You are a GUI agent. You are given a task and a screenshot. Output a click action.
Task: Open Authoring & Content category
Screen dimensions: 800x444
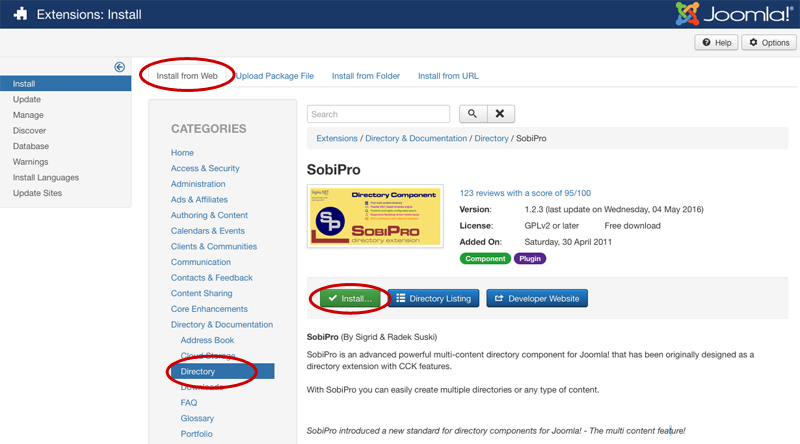(209, 215)
